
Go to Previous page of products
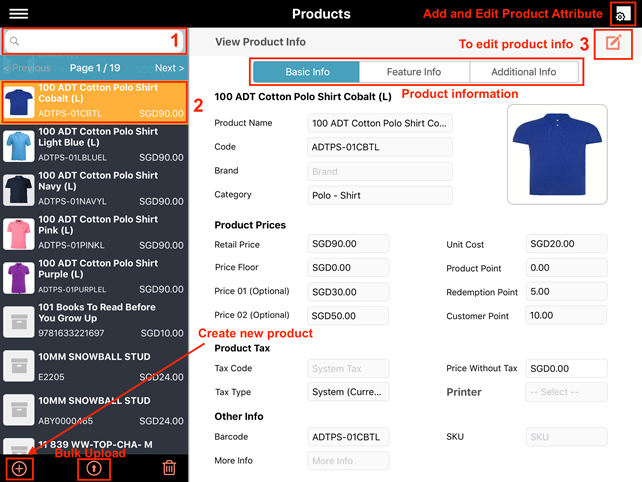pos(27,68)
